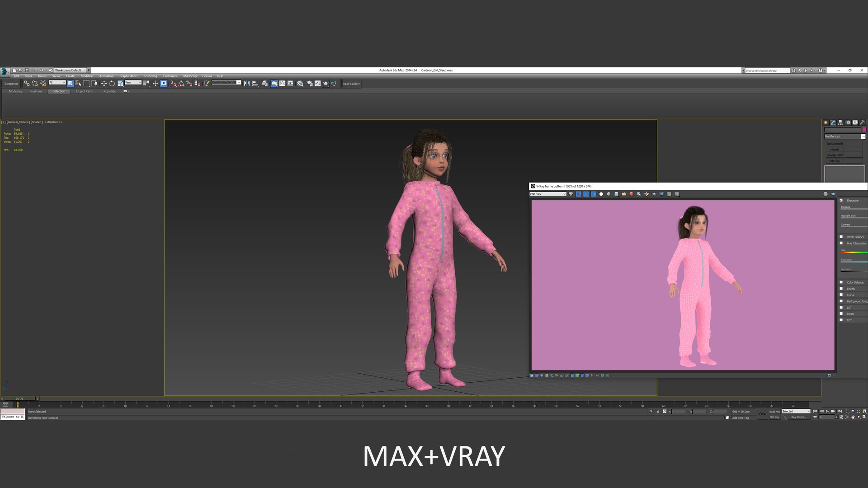
Task: Click the Mirror tool icon
Action: pos(247,84)
